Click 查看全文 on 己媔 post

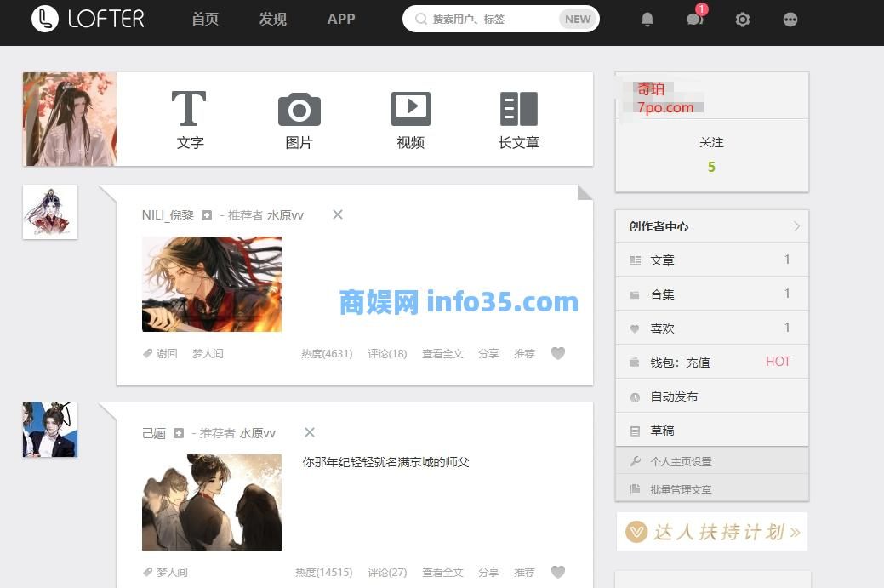pos(442,572)
